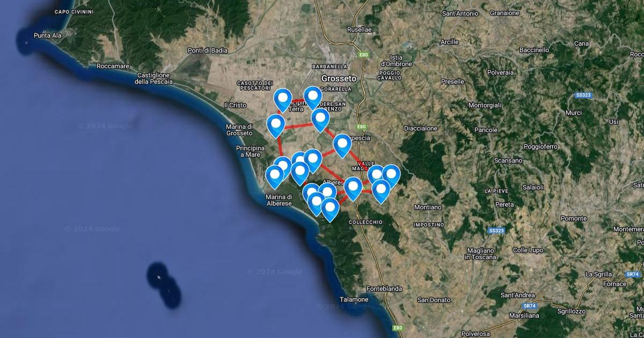Screen dimensions: 644x338
Task: Click the Marsiliana label
Action: 524,315
